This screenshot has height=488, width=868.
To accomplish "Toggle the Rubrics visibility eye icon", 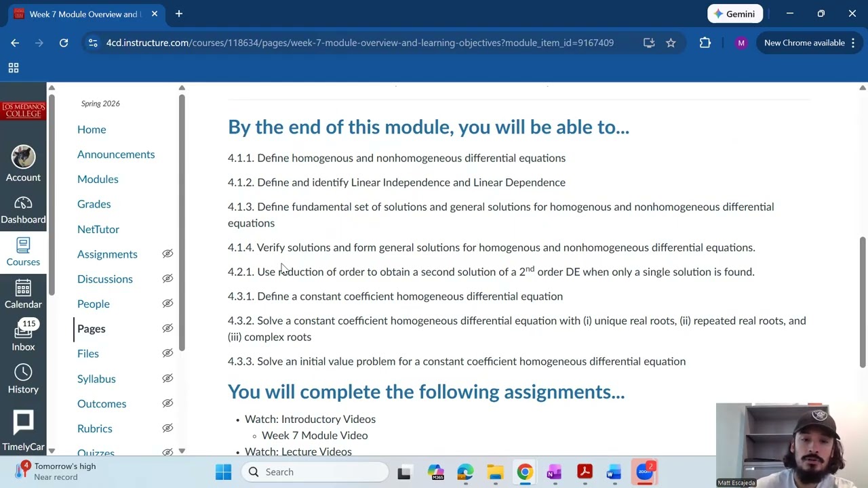I will (167, 428).
